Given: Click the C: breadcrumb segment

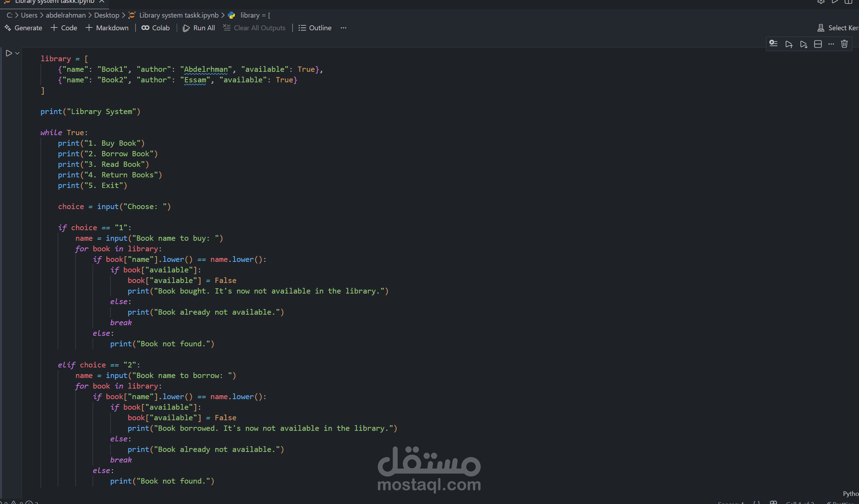Looking at the screenshot, I should click(x=10, y=15).
